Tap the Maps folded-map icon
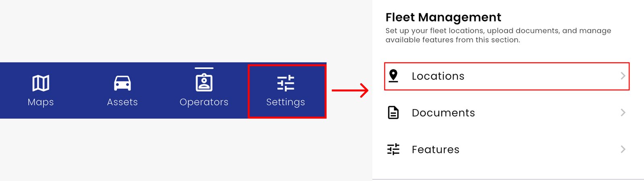 (41, 83)
